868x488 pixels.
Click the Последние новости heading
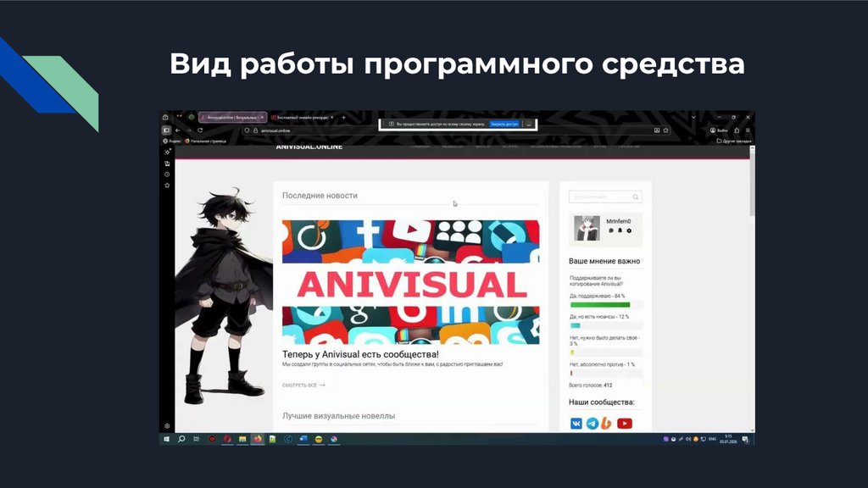tap(320, 196)
